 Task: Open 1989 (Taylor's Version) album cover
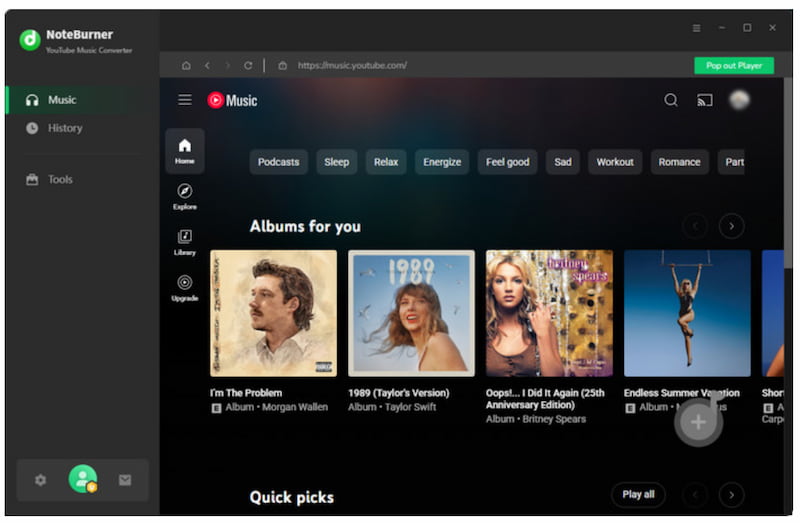tap(411, 313)
